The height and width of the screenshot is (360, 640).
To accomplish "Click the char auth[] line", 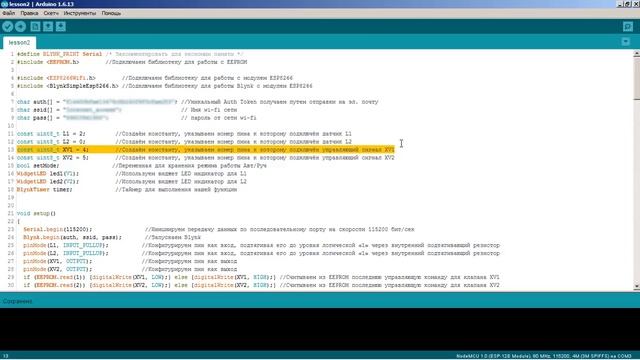I will (x=198, y=102).
